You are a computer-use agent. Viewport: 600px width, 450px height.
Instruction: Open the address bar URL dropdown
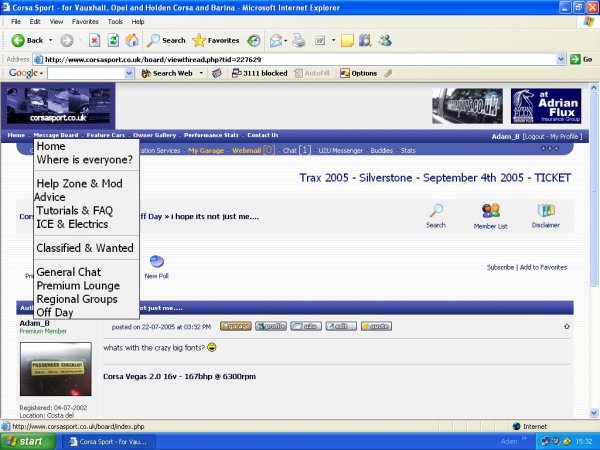[561, 59]
